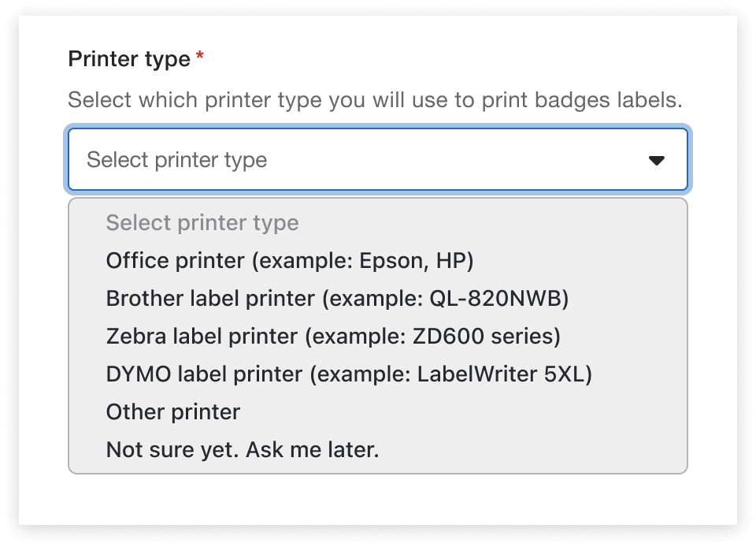Choose DYMO label printer option
Viewport: 756px width, 547px height.
(x=349, y=374)
